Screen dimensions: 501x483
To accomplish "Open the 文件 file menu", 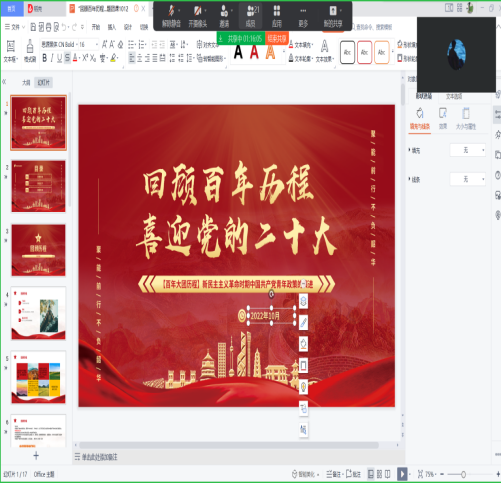I will point(15,27).
